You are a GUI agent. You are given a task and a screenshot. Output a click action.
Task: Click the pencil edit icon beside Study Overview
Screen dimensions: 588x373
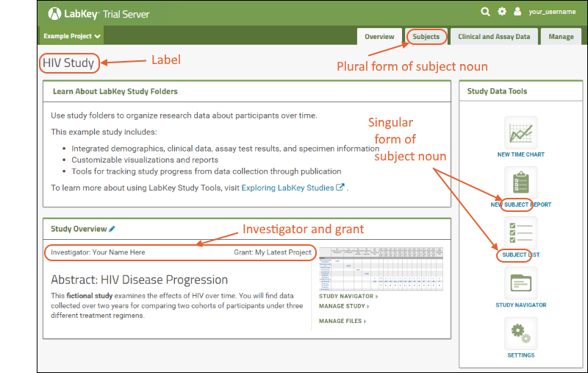click(x=112, y=229)
